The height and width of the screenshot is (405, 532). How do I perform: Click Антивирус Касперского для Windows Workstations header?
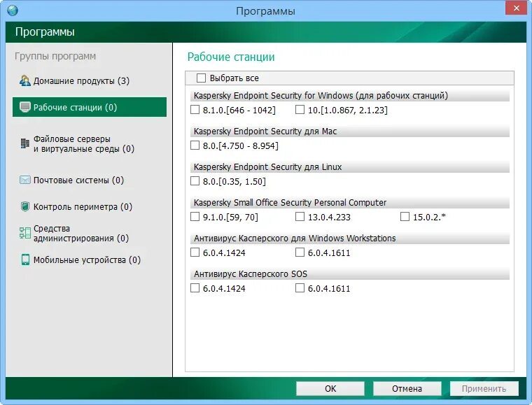350,239
